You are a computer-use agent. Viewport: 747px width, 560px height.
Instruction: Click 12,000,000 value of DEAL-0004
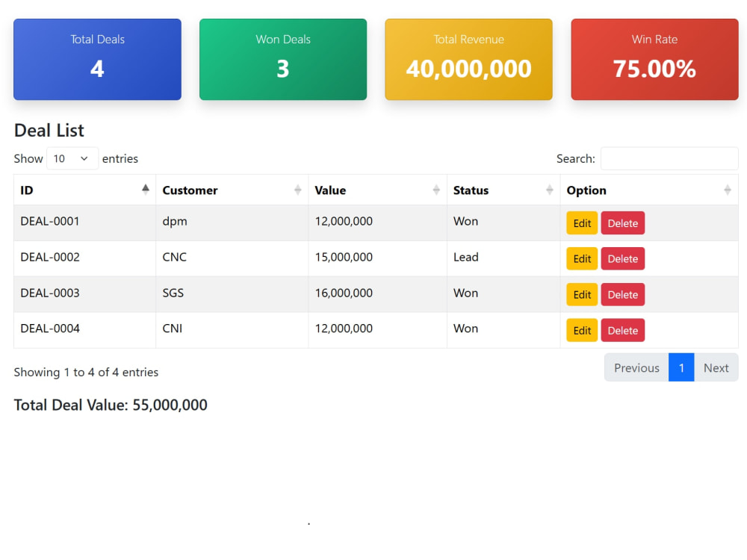(x=344, y=329)
